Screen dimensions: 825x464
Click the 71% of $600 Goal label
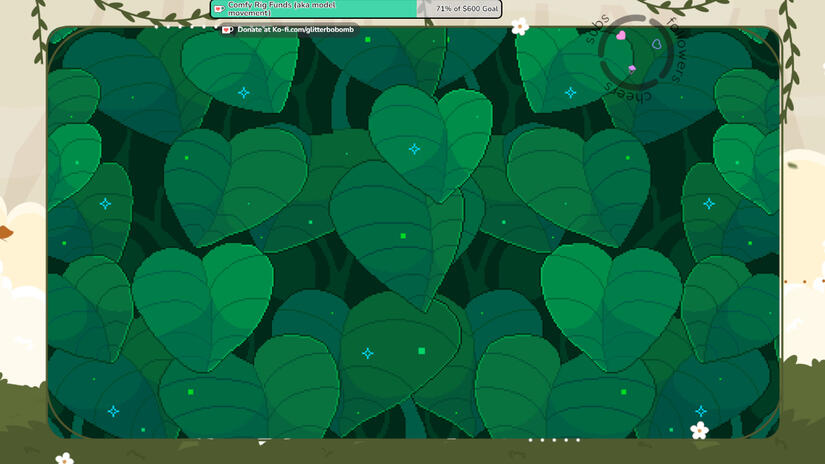465,9
